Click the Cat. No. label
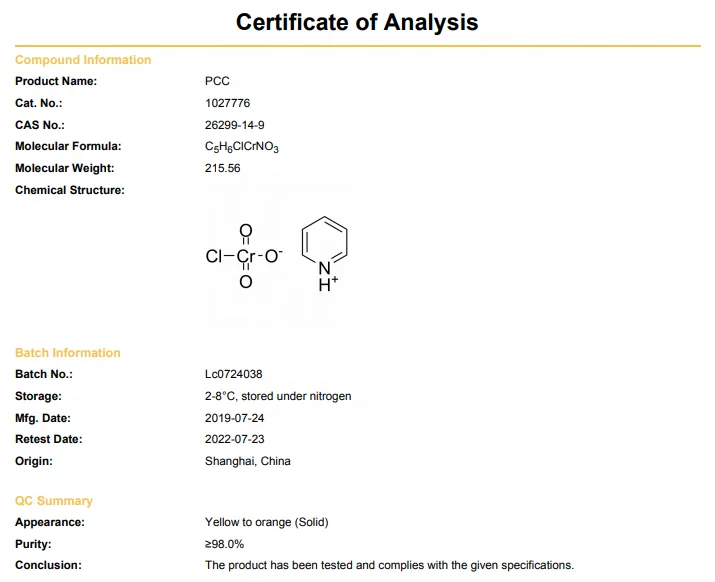 [x=39, y=103]
